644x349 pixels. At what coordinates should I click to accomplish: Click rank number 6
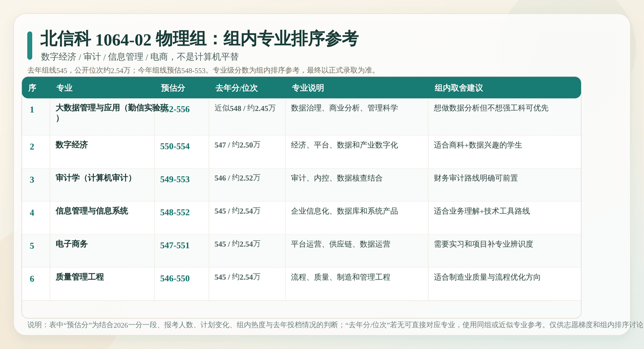click(x=32, y=279)
